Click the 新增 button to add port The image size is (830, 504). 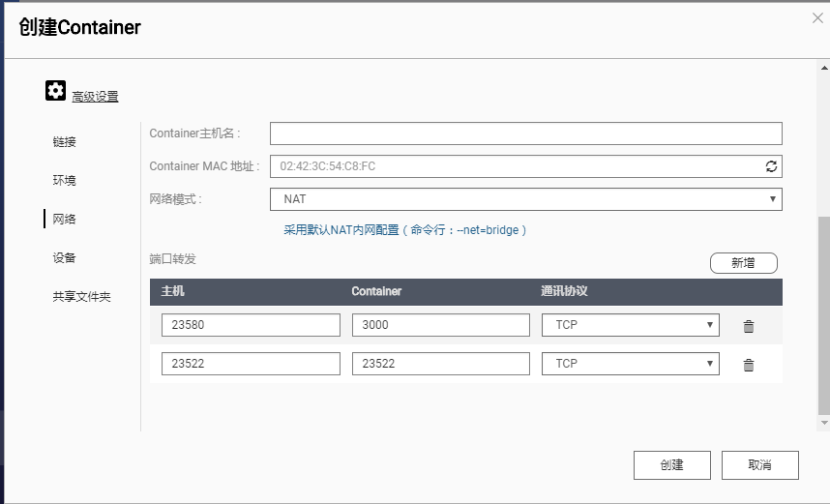click(x=744, y=263)
